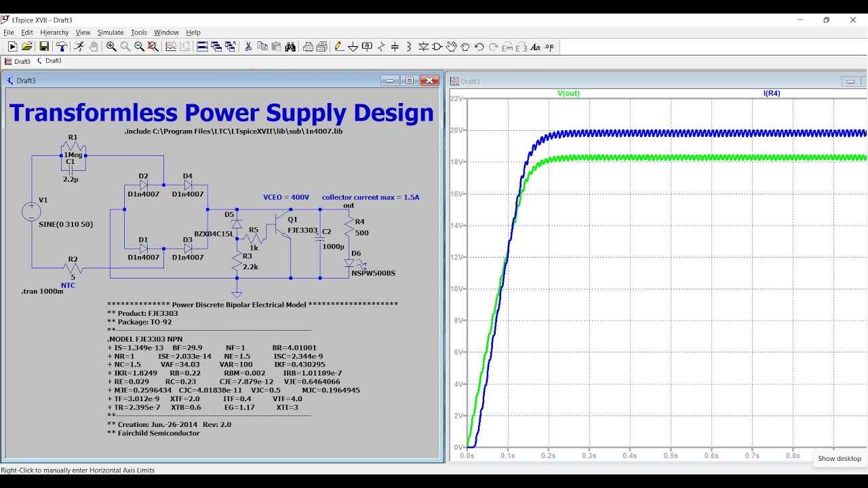Image resolution: width=868 pixels, height=488 pixels.
Task: Place a Capacitor from the toolbar
Action: coord(395,47)
